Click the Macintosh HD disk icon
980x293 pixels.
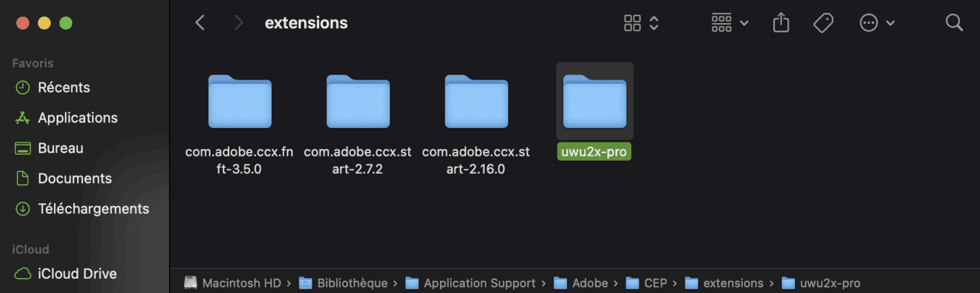[x=191, y=283]
